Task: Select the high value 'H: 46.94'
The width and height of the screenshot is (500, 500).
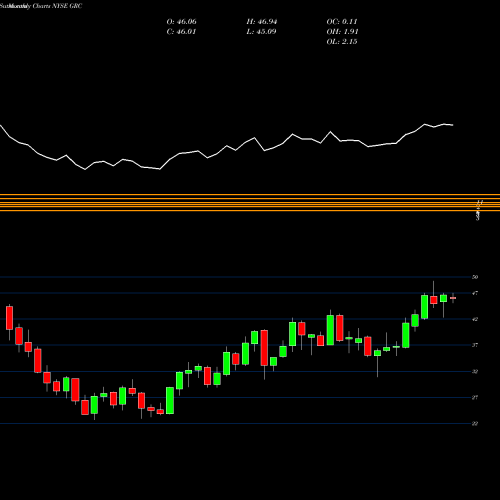Action: pos(262,22)
